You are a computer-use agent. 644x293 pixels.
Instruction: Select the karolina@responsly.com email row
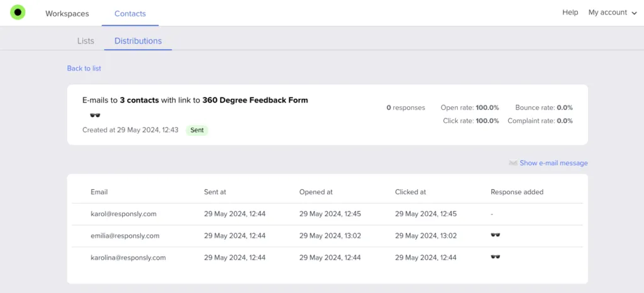pyautogui.click(x=128, y=257)
